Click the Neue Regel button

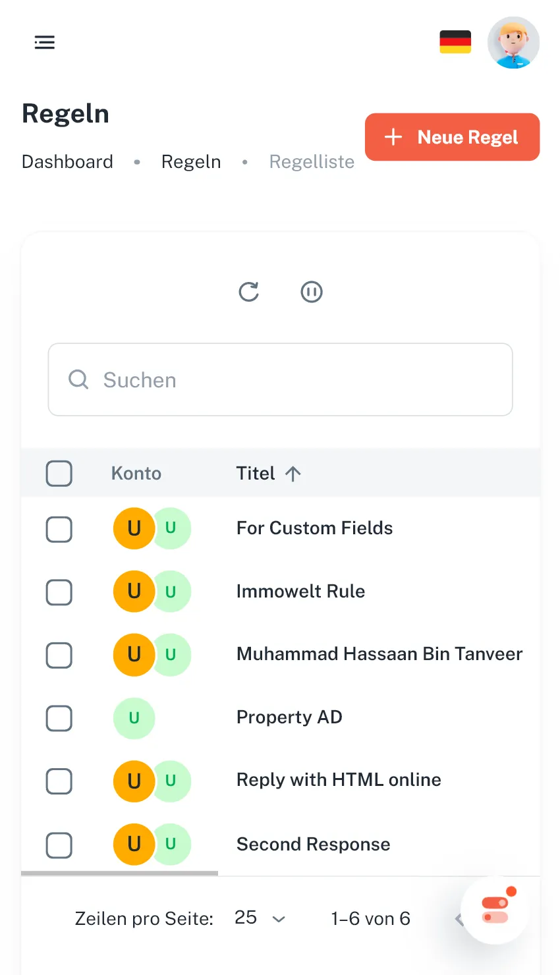(x=452, y=137)
